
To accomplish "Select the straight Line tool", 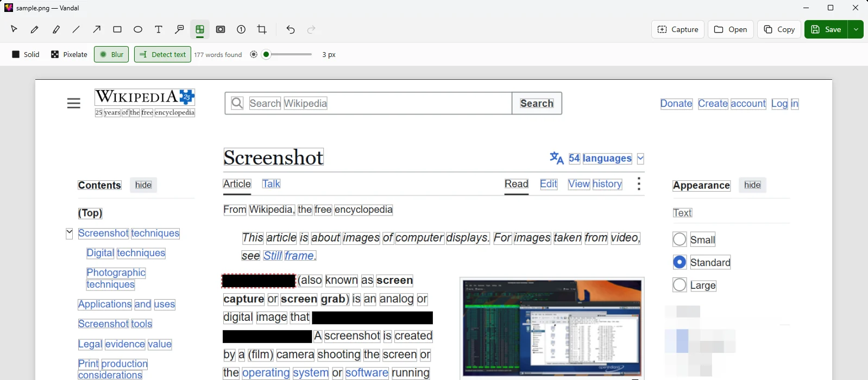I will pos(76,29).
